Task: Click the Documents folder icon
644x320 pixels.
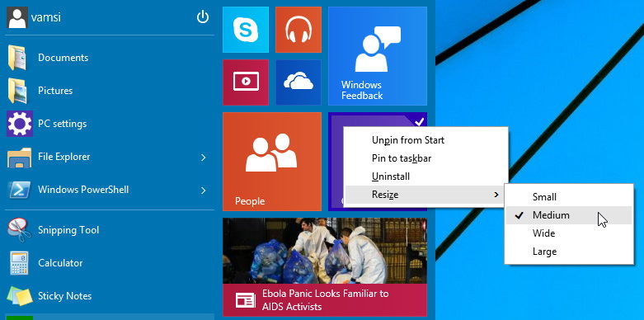Action: tap(17, 58)
